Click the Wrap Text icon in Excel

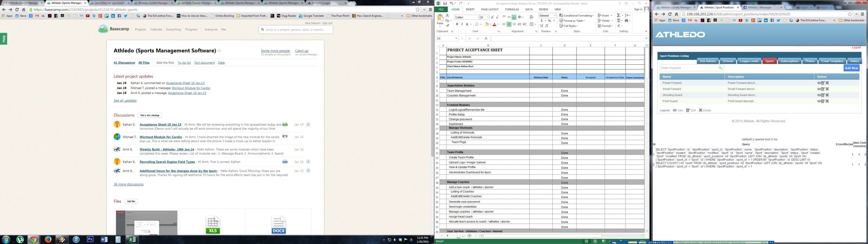click(x=531, y=17)
